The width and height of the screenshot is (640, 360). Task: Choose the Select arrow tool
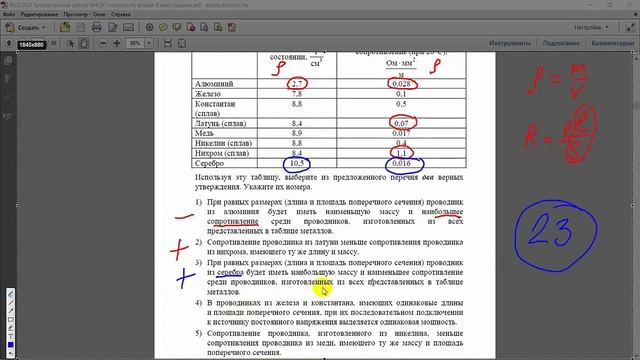[71, 43]
